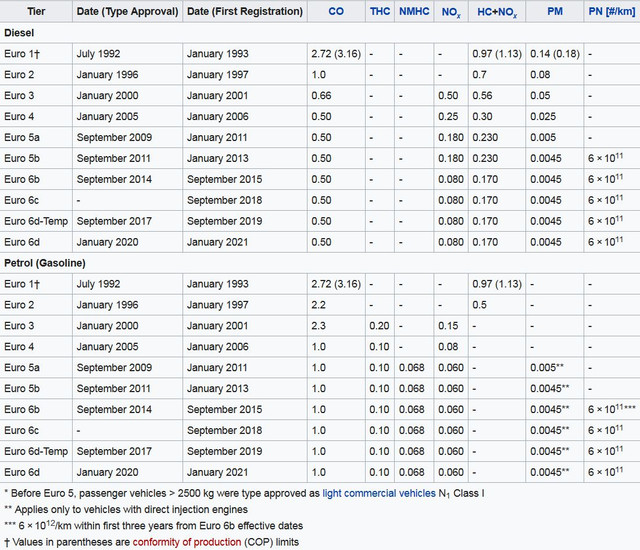Select Petrol Euro 3 NOx value 0.15
The width and height of the screenshot is (640, 550).
448,326
